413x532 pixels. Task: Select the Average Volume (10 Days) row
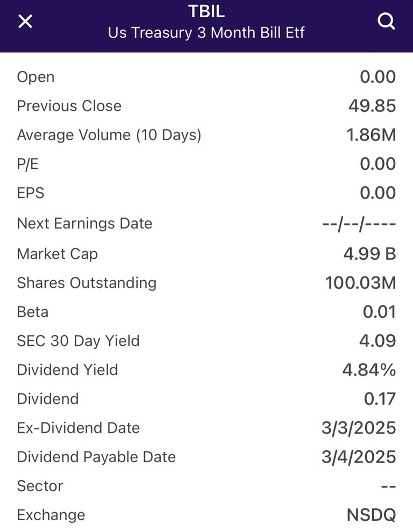[206, 135]
